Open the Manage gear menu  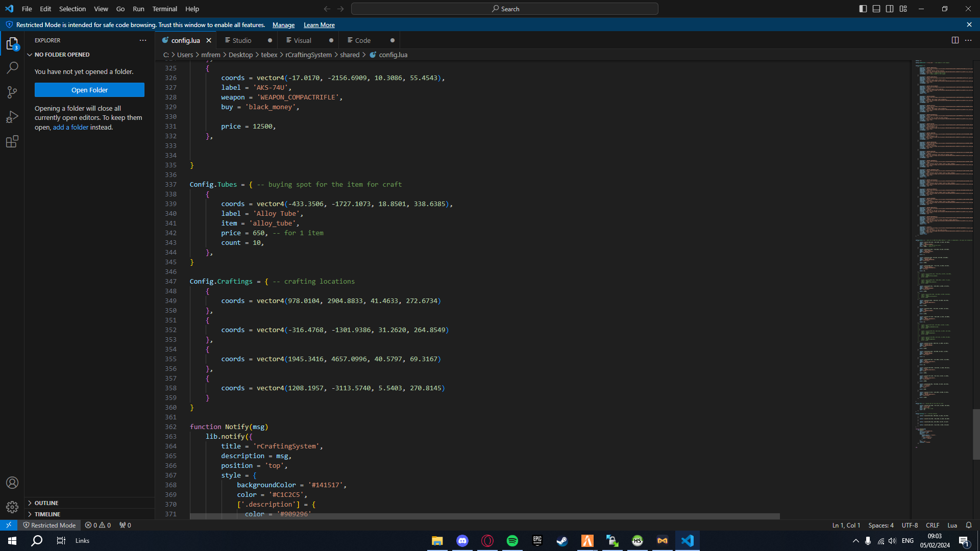tap(12, 507)
